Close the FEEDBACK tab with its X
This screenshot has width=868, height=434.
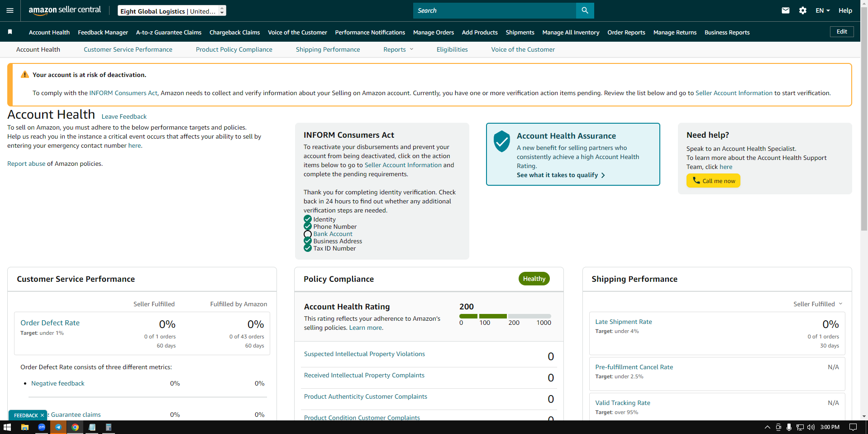click(x=42, y=415)
